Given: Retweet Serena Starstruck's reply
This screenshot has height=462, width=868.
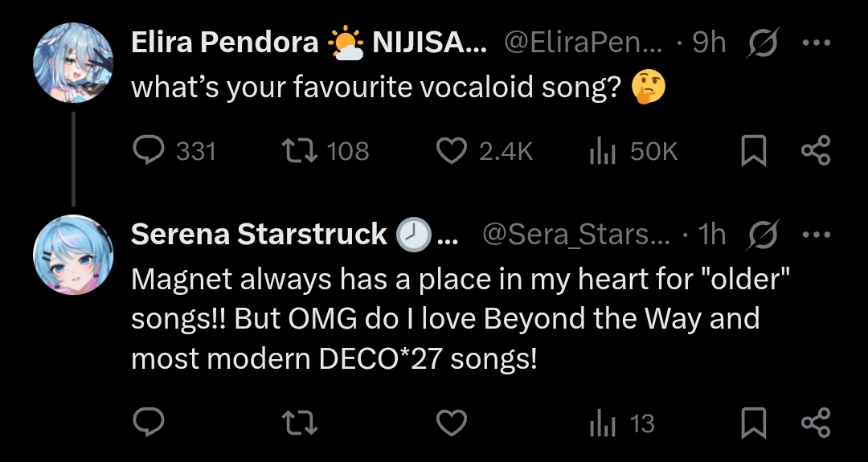Looking at the screenshot, I should [300, 423].
